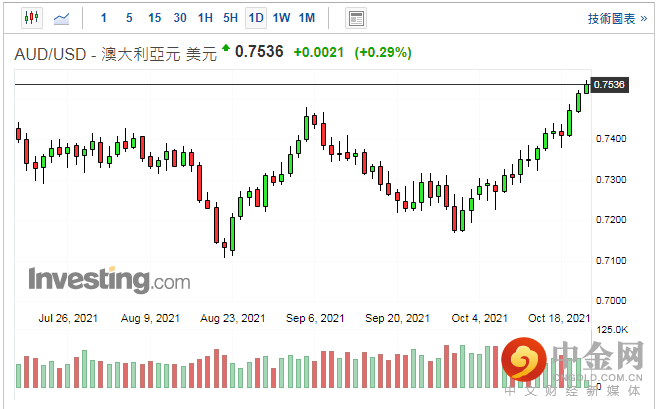The image size is (658, 409).
Task: Click the 0.7400 price axis label
Action: pyautogui.click(x=611, y=139)
